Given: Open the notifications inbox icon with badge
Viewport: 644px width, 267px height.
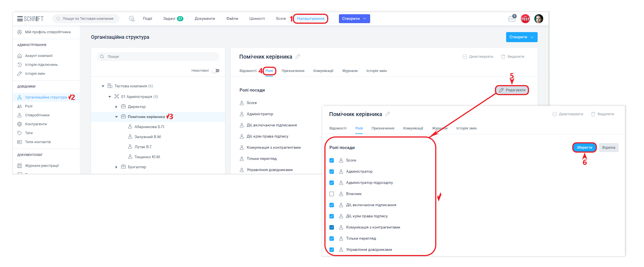Looking at the screenshot, I should point(512,19).
